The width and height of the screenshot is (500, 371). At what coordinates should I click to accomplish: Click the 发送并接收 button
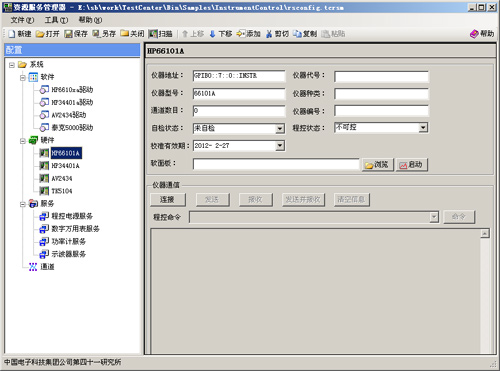coord(303,200)
